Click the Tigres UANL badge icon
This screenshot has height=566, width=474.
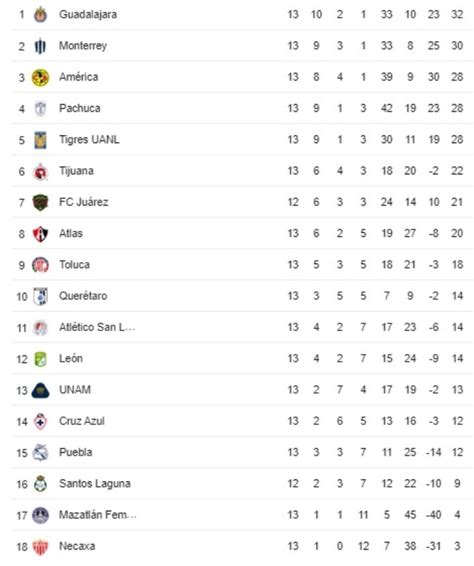click(x=40, y=140)
